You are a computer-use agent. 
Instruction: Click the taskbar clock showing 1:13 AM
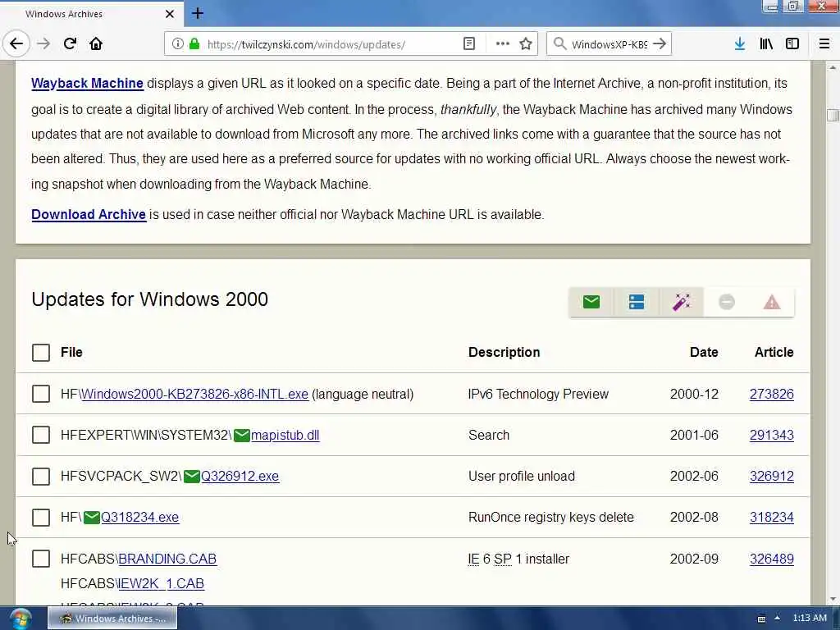(x=810, y=619)
